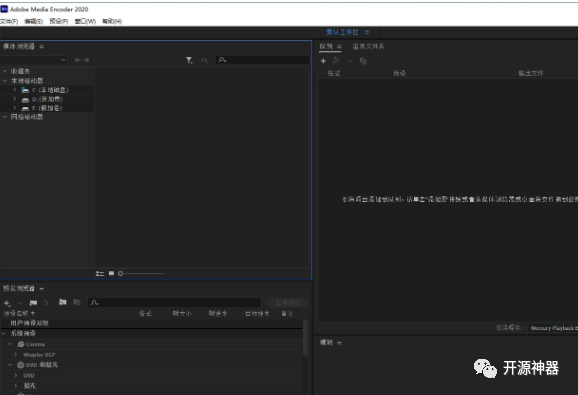Switch to the 队列 queue tab
This screenshot has height=395, width=578.
(x=326, y=46)
